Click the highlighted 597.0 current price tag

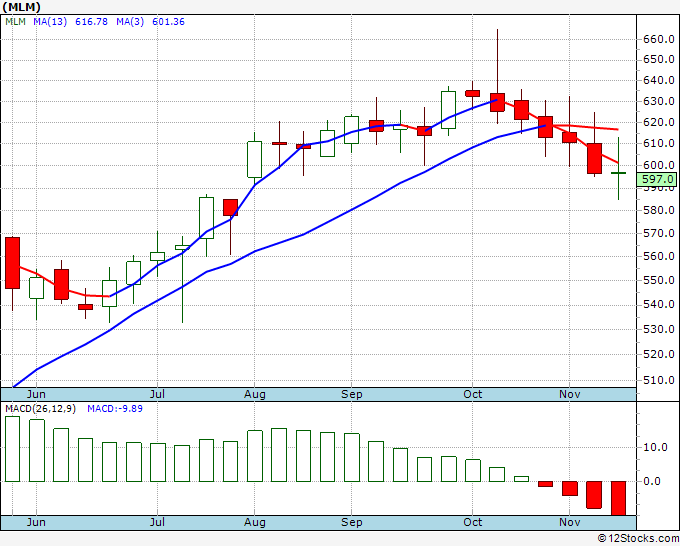click(x=657, y=179)
